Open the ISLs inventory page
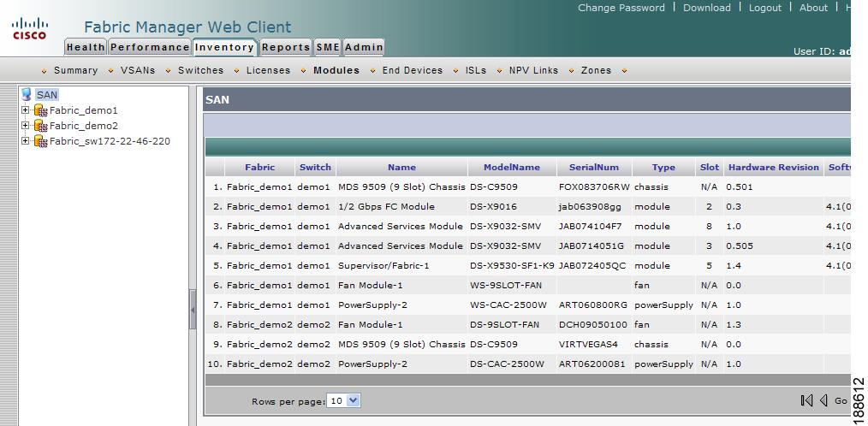The height and width of the screenshot is (426, 868). (x=476, y=70)
